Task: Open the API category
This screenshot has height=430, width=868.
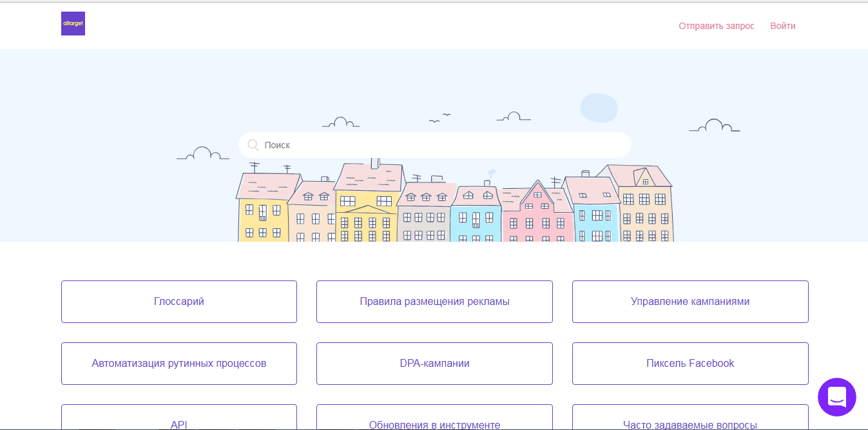Action: click(x=179, y=417)
